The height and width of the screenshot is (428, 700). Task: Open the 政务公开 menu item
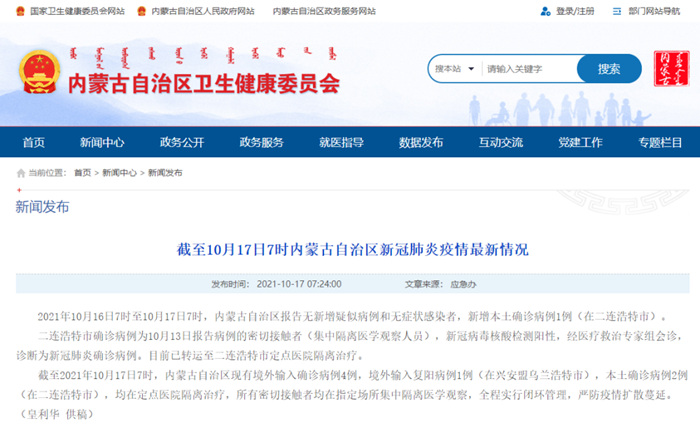182,142
